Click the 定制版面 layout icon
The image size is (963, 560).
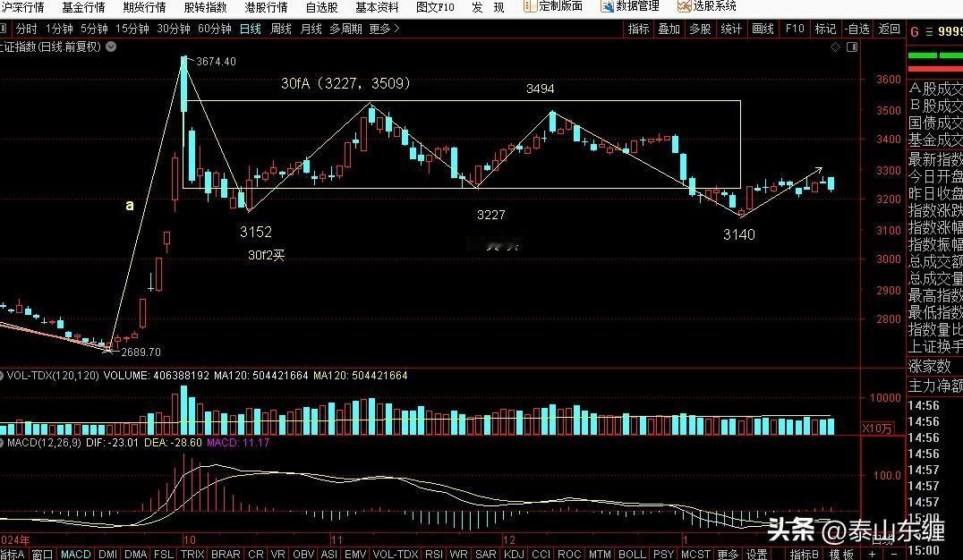530,7
